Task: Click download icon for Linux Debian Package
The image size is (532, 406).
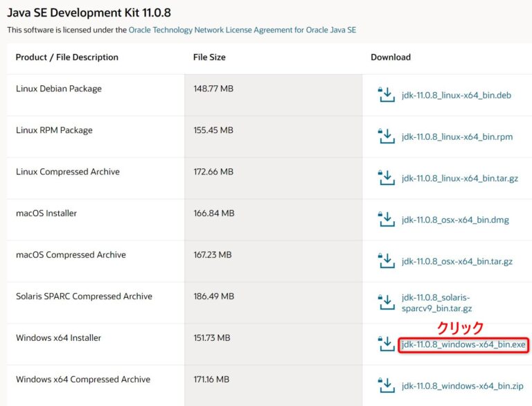Action: coord(385,95)
